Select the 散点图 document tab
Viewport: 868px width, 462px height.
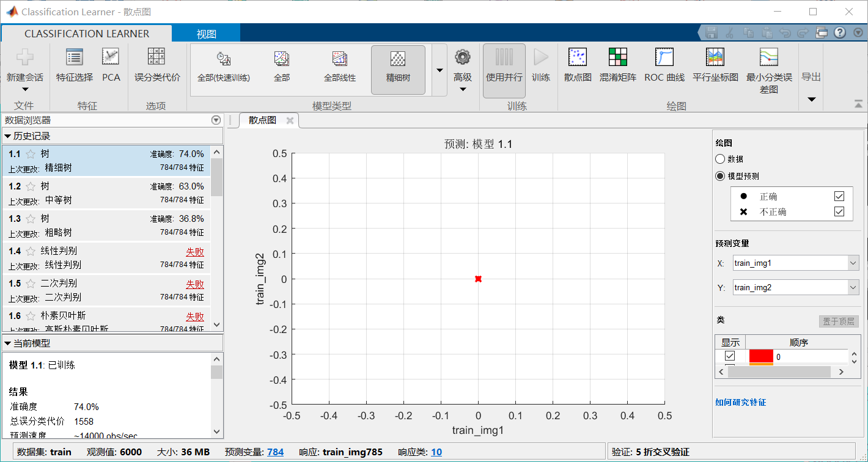pos(262,120)
